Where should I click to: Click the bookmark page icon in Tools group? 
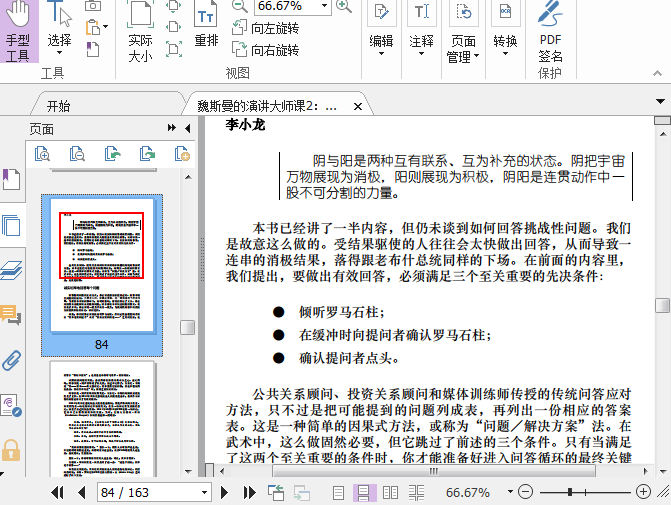click(x=93, y=49)
